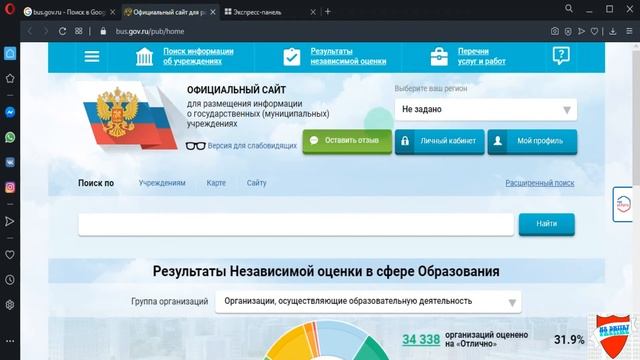The height and width of the screenshot is (360, 640).
Task: Open Opera settings gear in sidebar
Action: click(x=10, y=305)
